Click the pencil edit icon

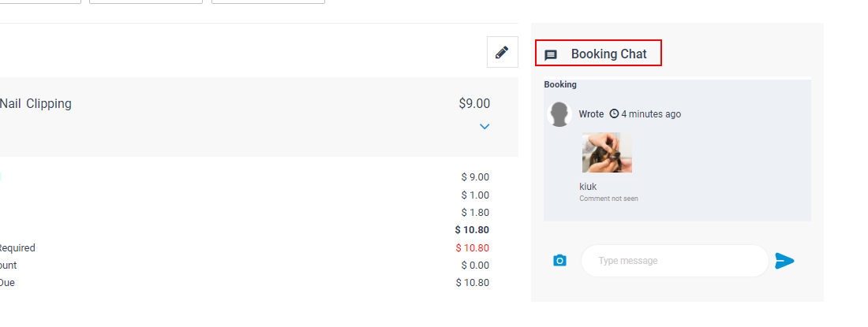point(502,53)
